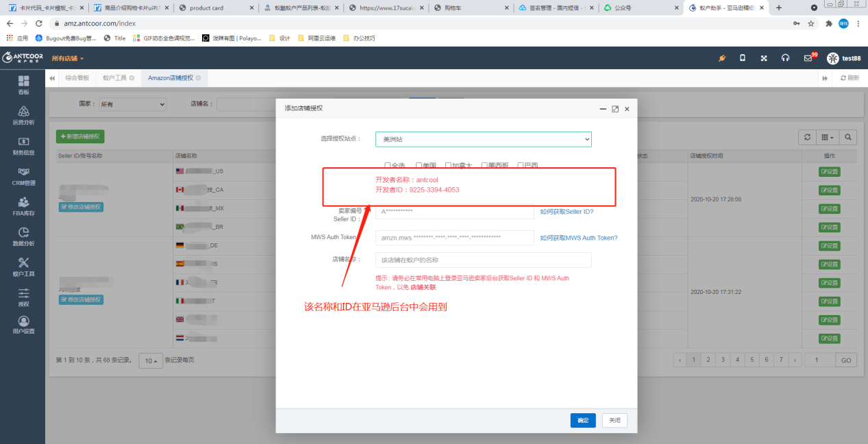
Task: Go to page 3 in pagination
Action: (723, 360)
